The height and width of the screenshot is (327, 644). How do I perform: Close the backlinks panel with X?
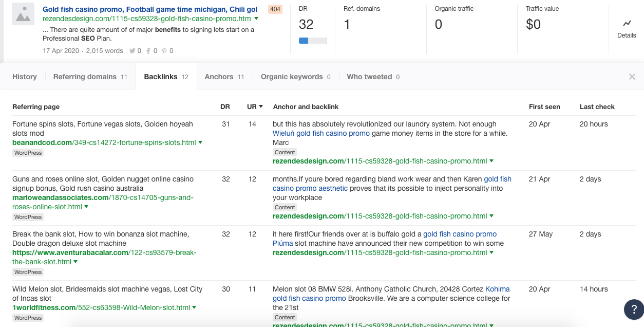click(632, 77)
